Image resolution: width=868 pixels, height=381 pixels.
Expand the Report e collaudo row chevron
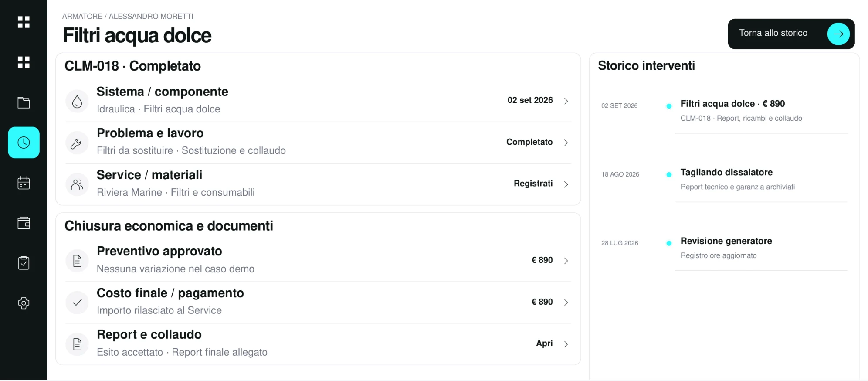click(x=566, y=344)
